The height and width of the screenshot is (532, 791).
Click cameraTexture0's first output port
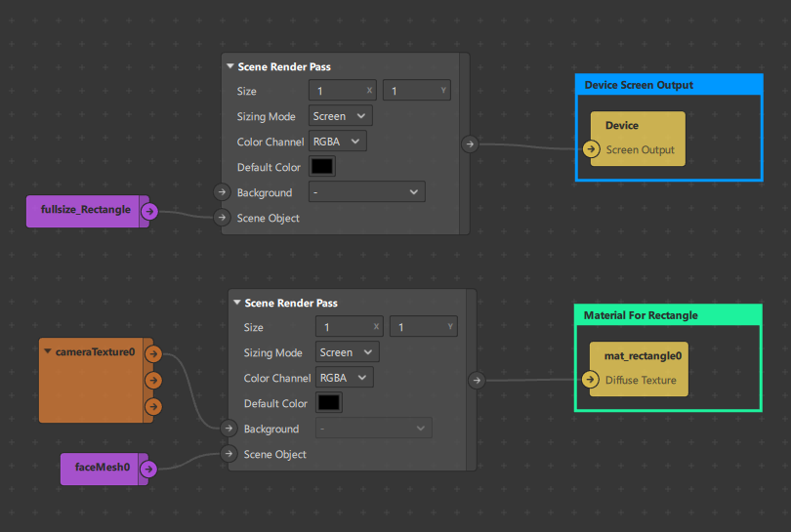pos(153,354)
